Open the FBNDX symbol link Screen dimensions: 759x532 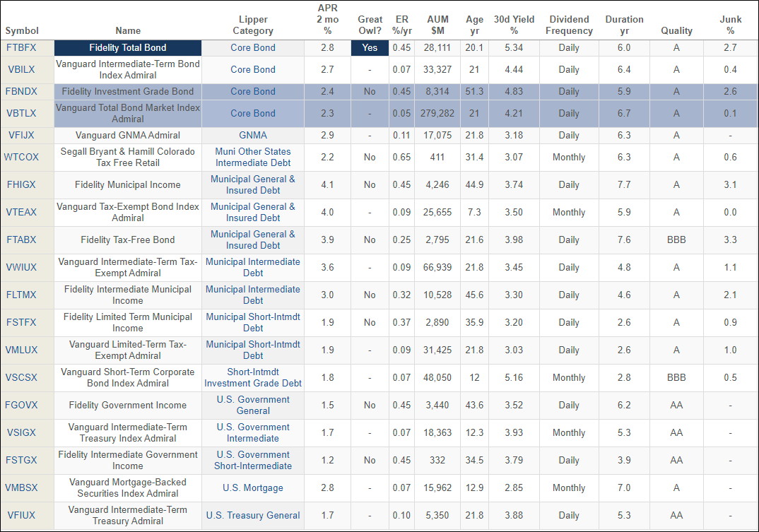[21, 92]
